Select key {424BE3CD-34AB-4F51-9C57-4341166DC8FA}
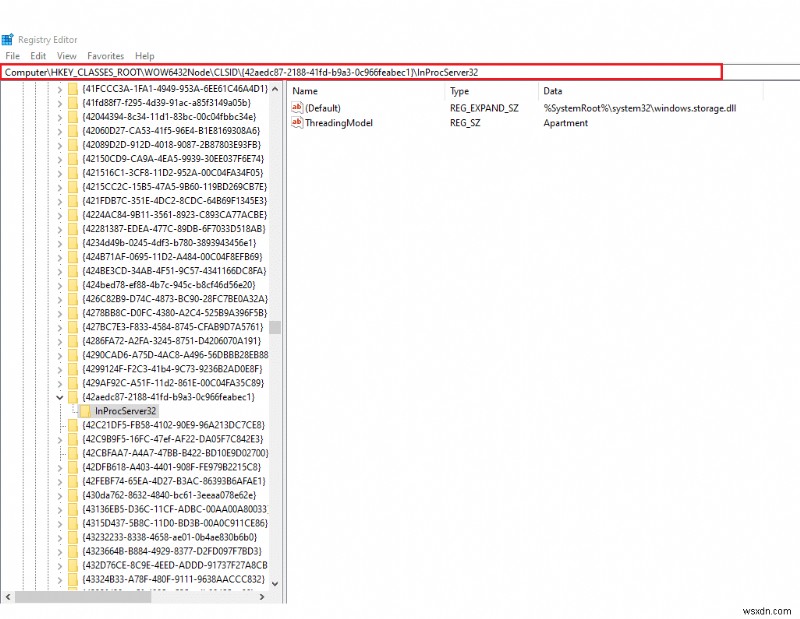Image resolution: width=800 pixels, height=619 pixels. (174, 271)
